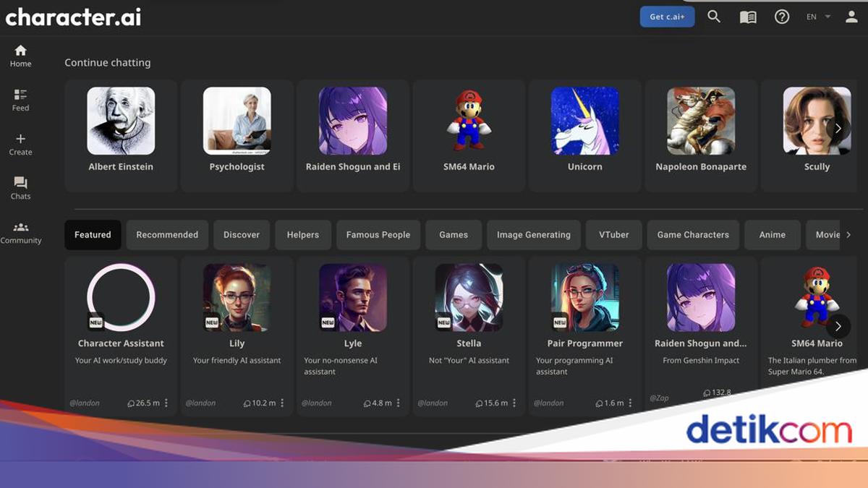Screen dimensions: 868x488
Task: Open the search magnifier icon
Action: click(x=714, y=16)
